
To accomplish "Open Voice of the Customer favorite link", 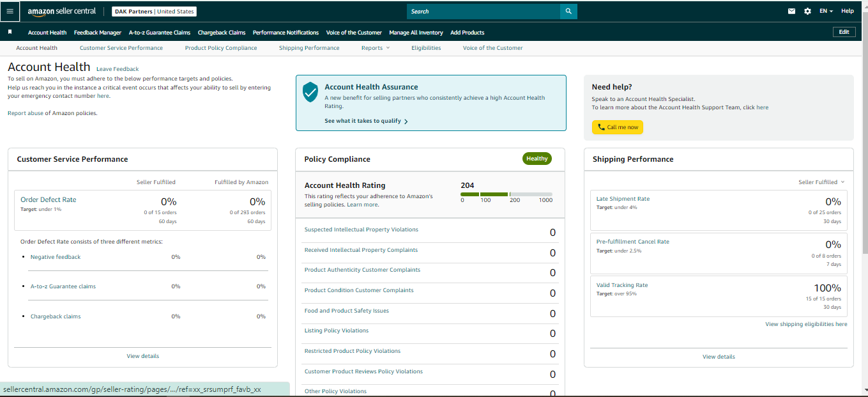I will [354, 33].
